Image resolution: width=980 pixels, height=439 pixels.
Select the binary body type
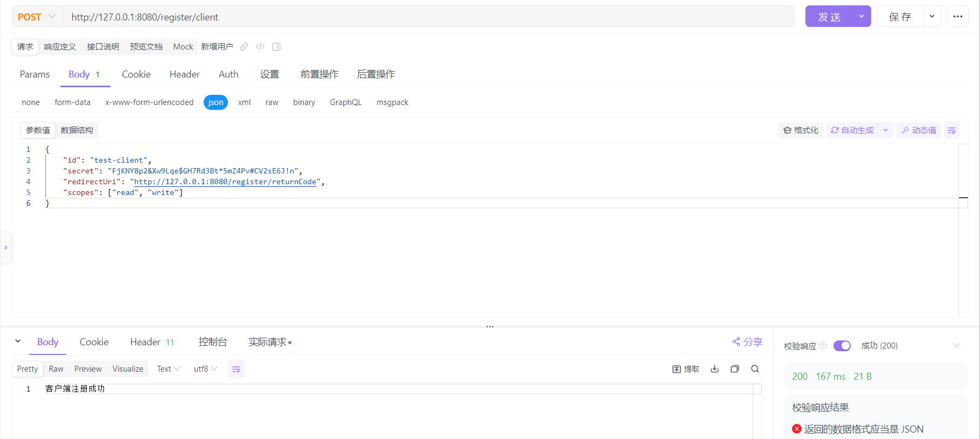point(304,102)
